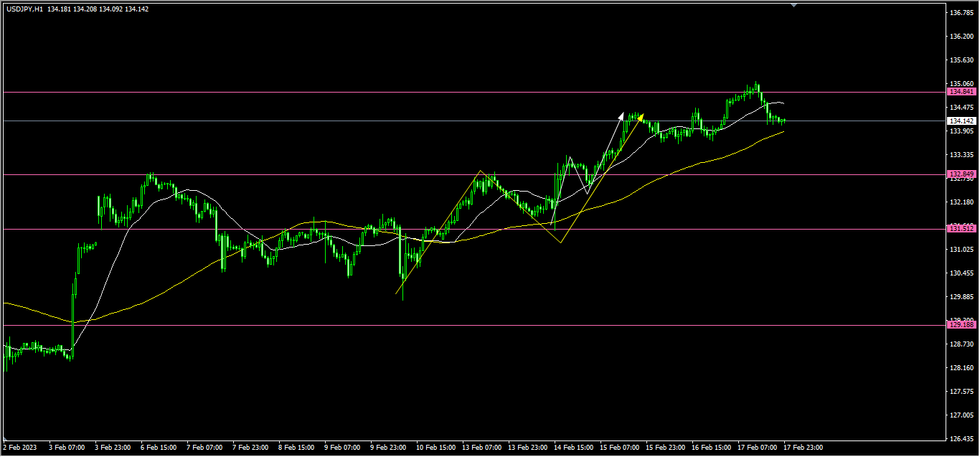Click the 10 Feb 15:00 time axis label
The width and height of the screenshot is (980, 457).
[x=436, y=448]
